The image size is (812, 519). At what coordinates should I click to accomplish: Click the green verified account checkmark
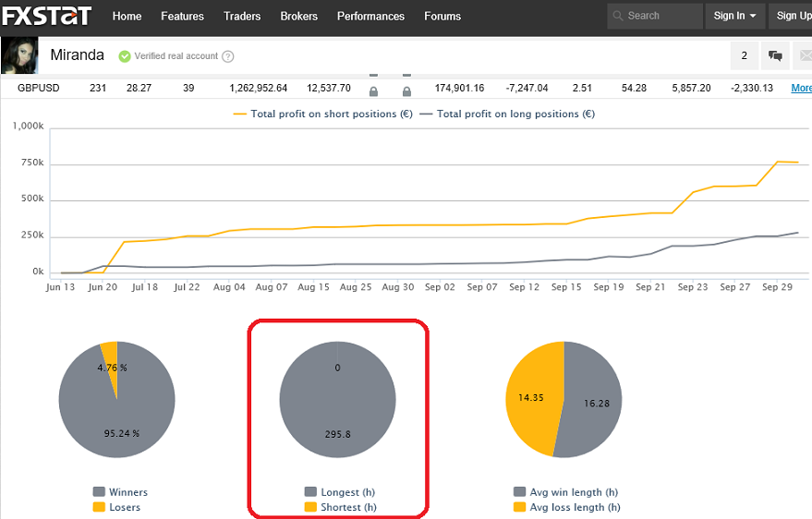click(x=125, y=56)
